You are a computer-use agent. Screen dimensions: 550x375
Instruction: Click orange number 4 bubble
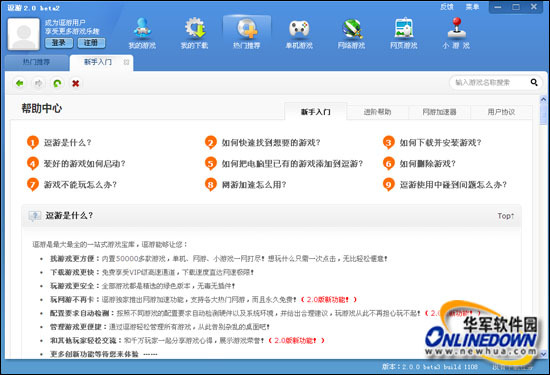click(x=33, y=163)
